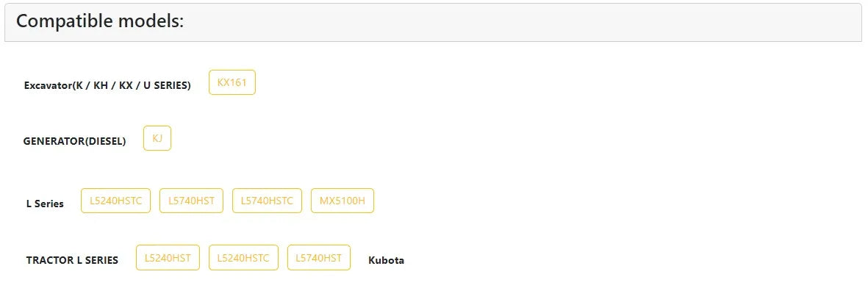Viewport: 868px width, 302px height.
Task: Click the MX5100H model tag
Action: click(x=342, y=201)
